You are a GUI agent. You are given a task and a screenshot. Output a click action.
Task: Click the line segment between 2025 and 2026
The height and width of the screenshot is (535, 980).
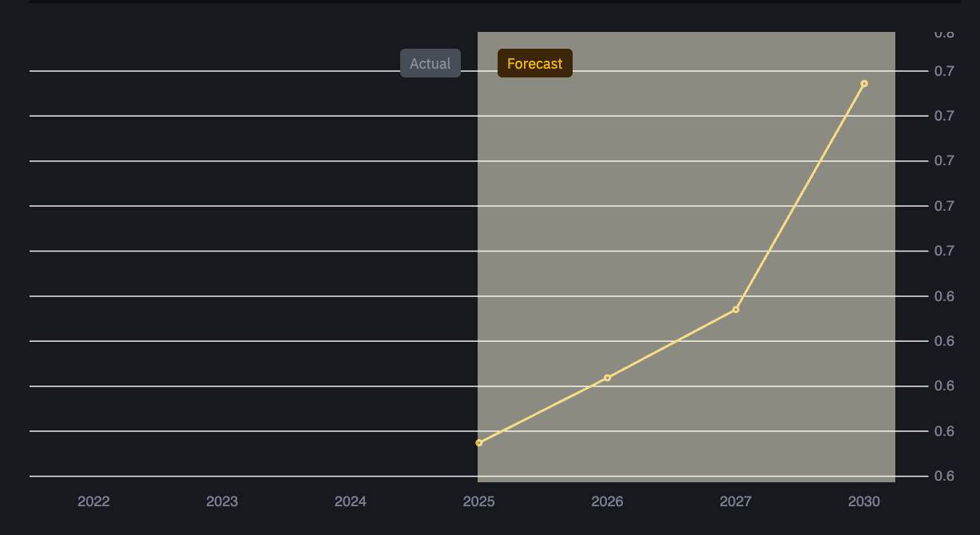(543, 410)
